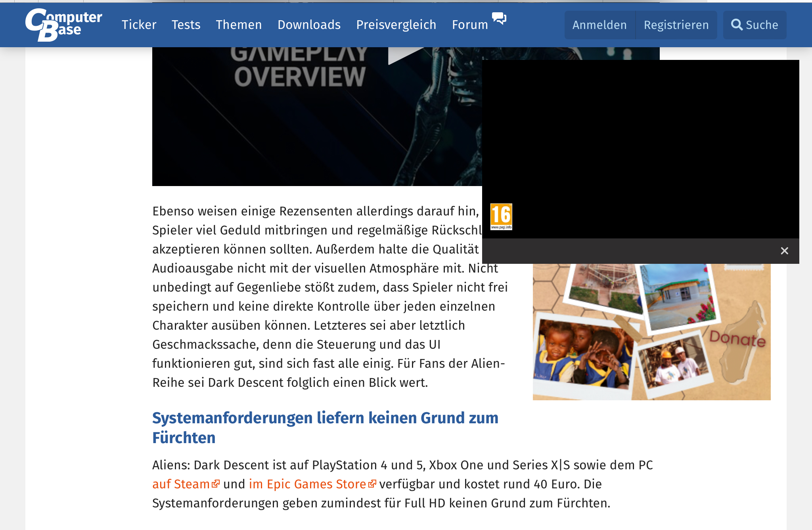
Task: Click inside the black floating video area
Action: [x=640, y=149]
